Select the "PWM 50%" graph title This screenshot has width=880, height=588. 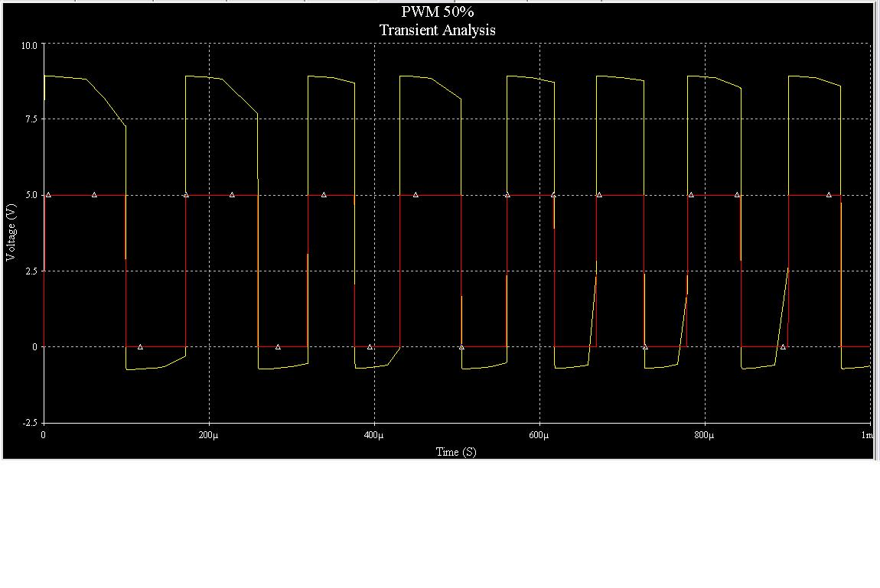(x=437, y=11)
